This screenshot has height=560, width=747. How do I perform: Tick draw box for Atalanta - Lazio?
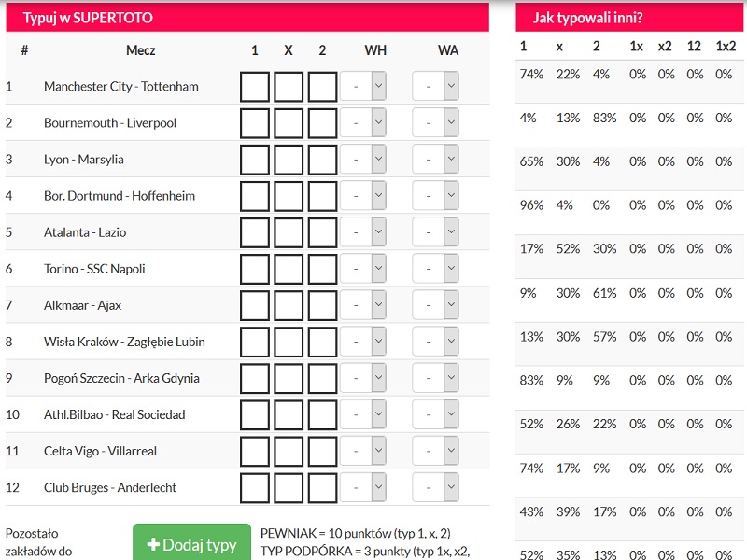point(289,232)
